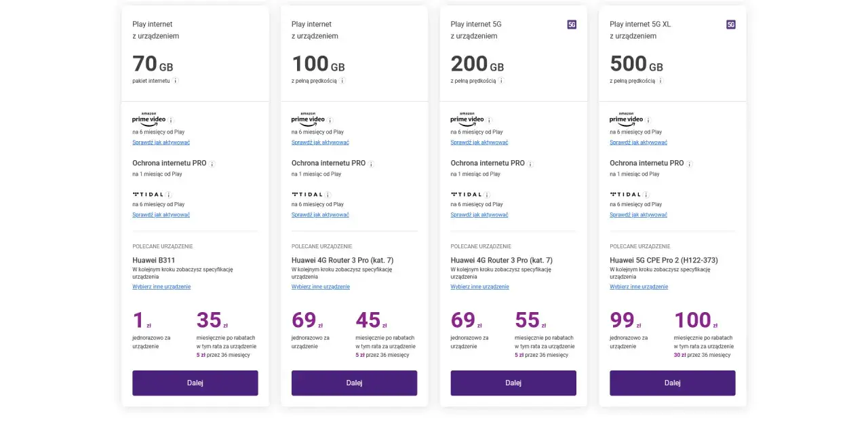Screen dimensions: 868x422
Task: Click info icon beside 100 GB z pełną prędkością
Action: point(342,81)
